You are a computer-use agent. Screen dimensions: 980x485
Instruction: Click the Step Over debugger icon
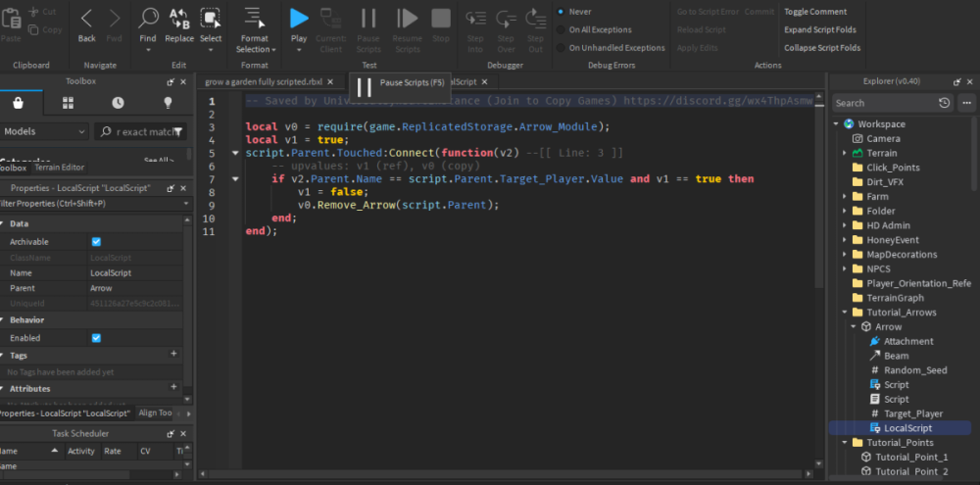pos(506,19)
